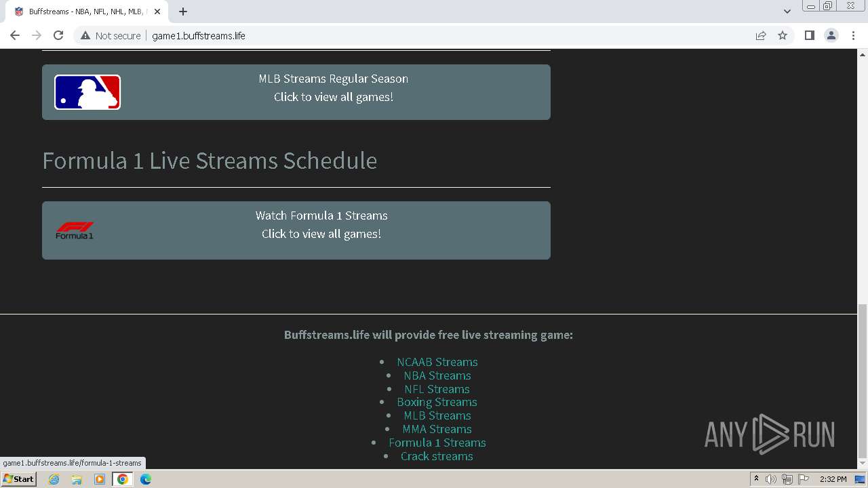Open the share page icon

pyautogui.click(x=761, y=35)
